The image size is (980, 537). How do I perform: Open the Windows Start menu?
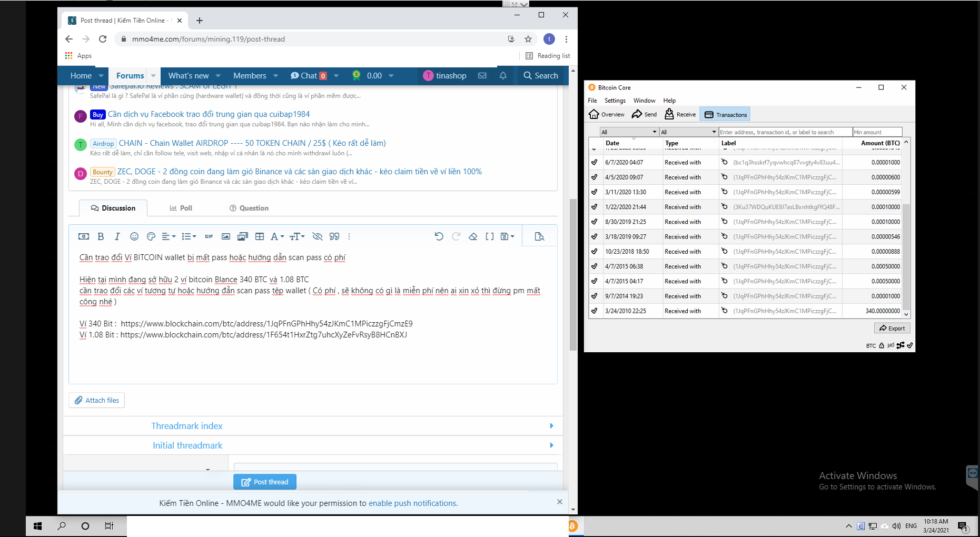[x=38, y=526]
